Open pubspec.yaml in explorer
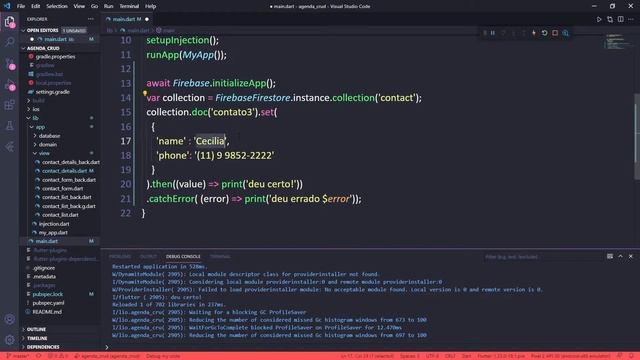The image size is (640, 360). [x=48, y=303]
